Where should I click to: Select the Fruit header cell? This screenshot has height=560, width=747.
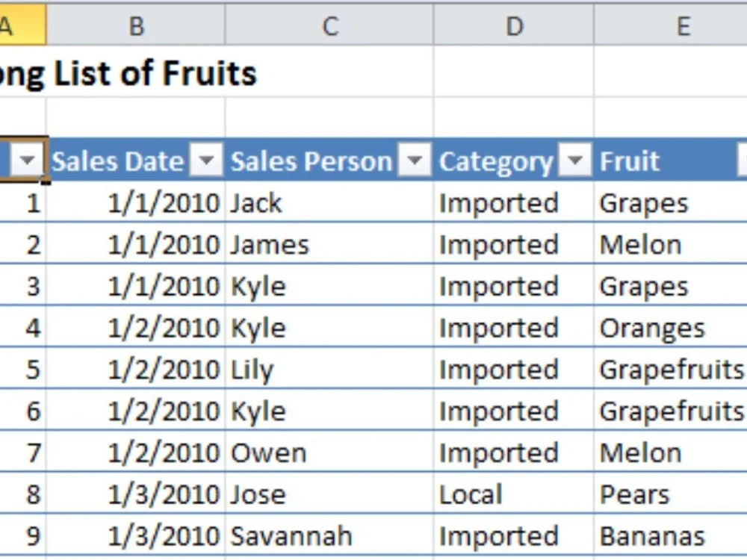(x=657, y=161)
